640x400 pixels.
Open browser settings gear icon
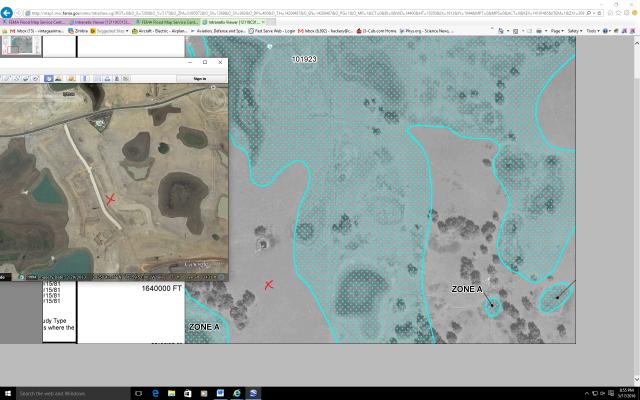pyautogui.click(x=627, y=13)
